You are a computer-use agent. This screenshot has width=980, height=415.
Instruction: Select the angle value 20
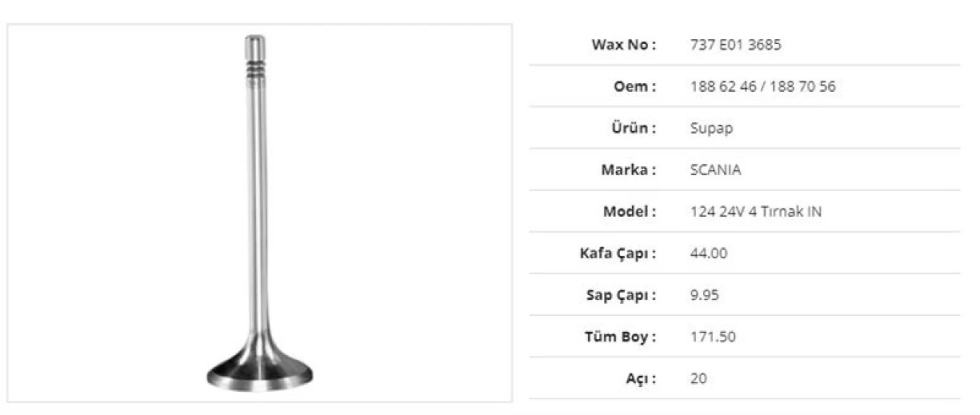click(x=699, y=378)
